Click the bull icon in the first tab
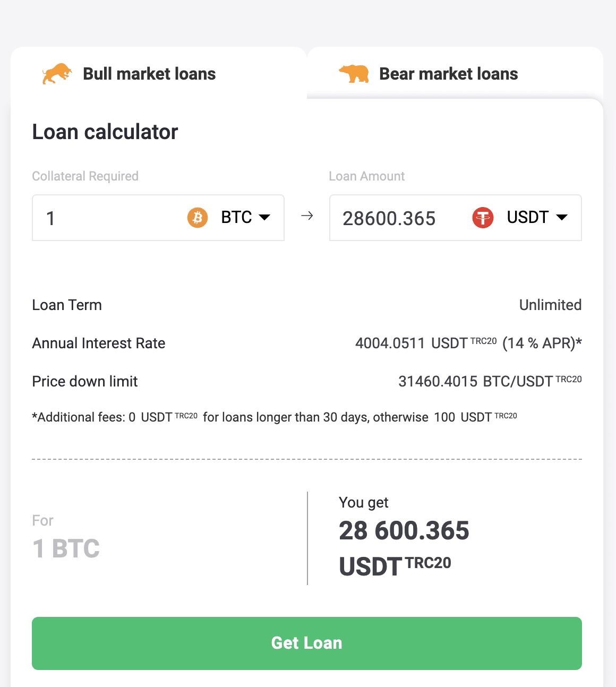Image resolution: width=616 pixels, height=687 pixels. tap(57, 73)
